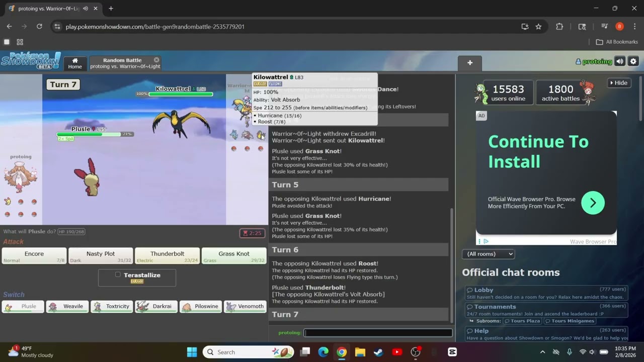Open Tours Minigames subroom
This screenshot has height=362, width=644.
click(x=569, y=321)
